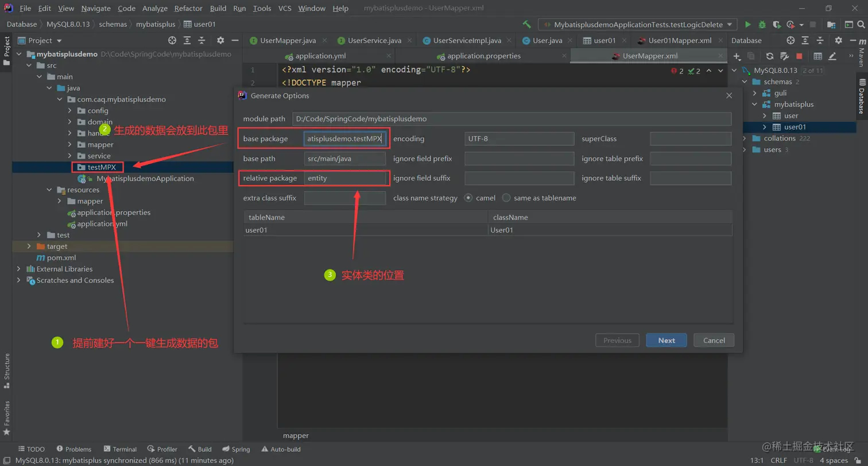The height and width of the screenshot is (466, 868).
Task: Click the encoding field showing UTF-8
Action: click(519, 138)
